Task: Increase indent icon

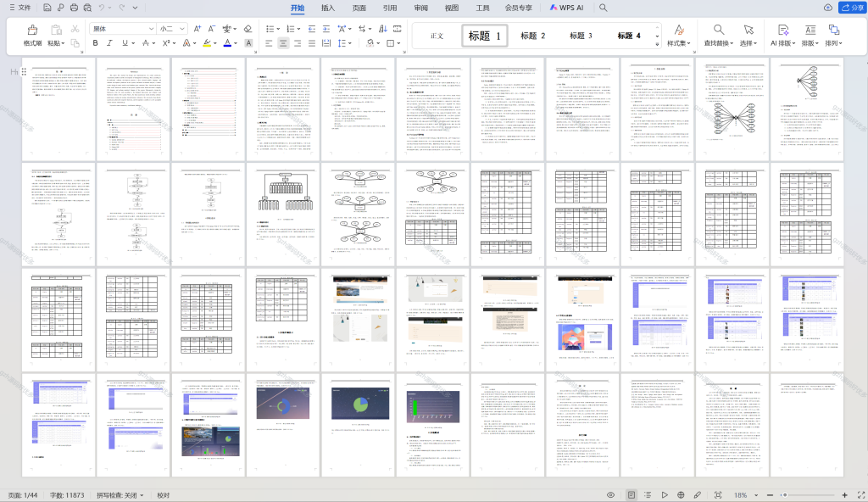Action: (326, 29)
